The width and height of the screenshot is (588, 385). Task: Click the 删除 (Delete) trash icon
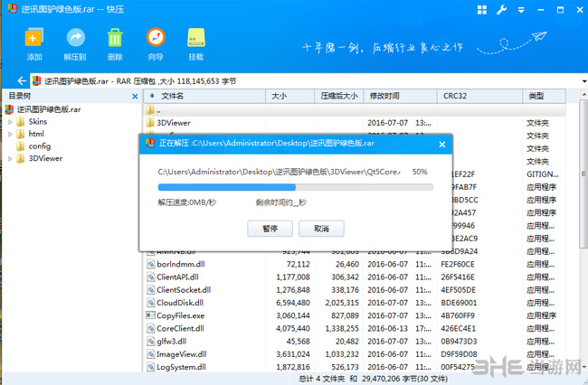115,37
